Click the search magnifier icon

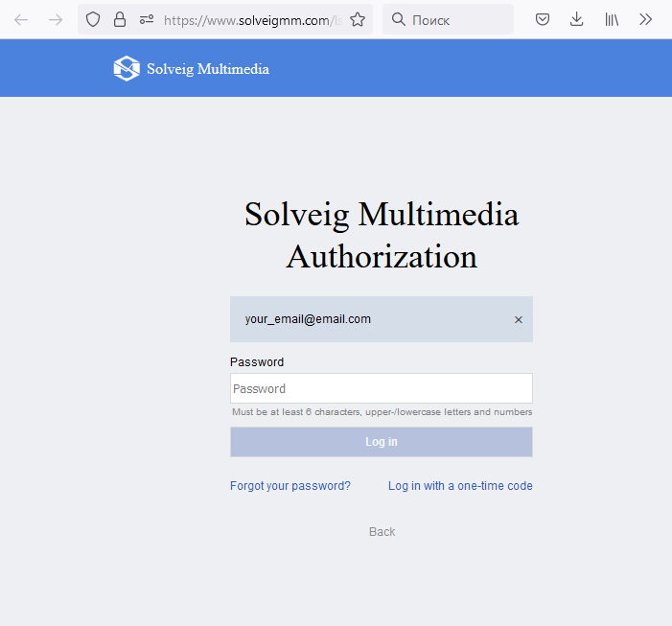point(399,19)
